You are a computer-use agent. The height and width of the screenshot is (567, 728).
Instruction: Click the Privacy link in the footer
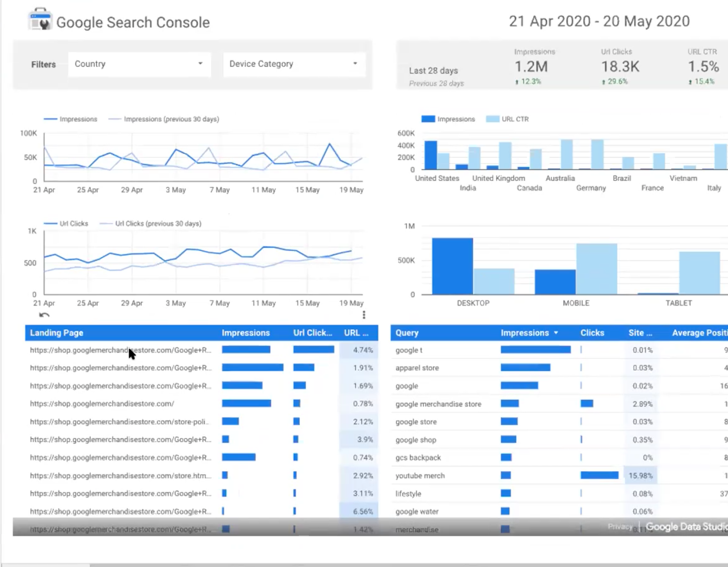pyautogui.click(x=620, y=526)
